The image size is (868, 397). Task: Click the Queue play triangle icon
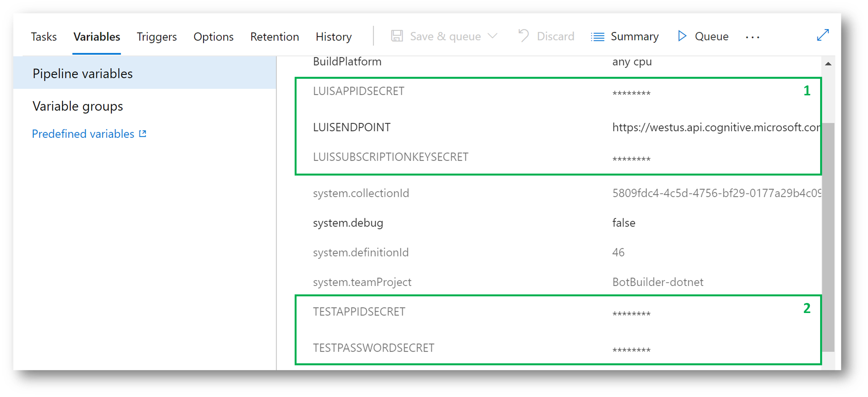pos(682,36)
